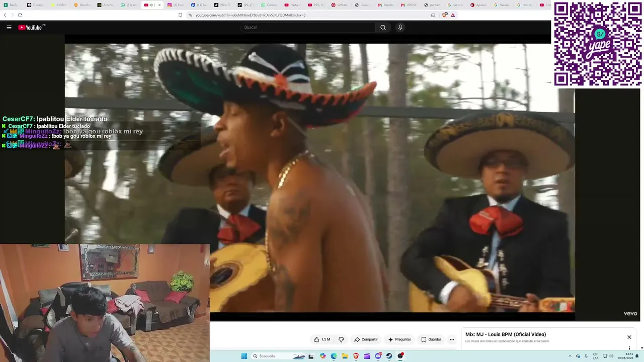
Task: Show hidden system tray icons
Action: (570, 356)
